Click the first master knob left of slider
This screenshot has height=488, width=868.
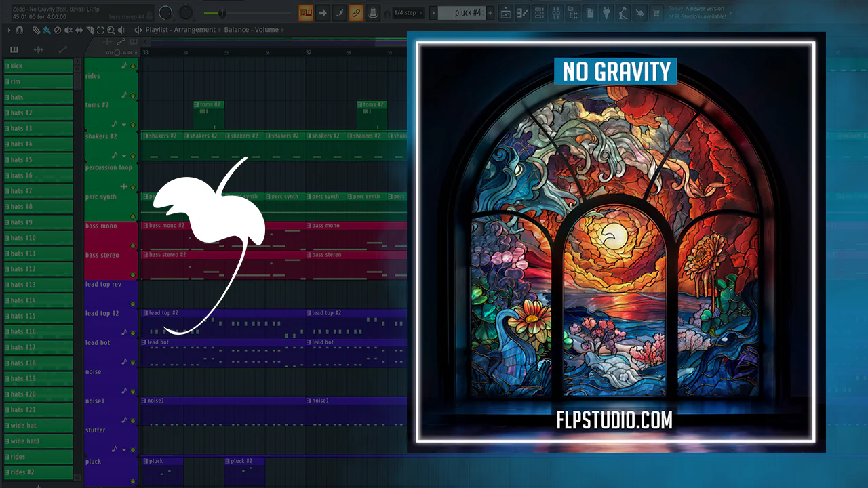[x=165, y=13]
